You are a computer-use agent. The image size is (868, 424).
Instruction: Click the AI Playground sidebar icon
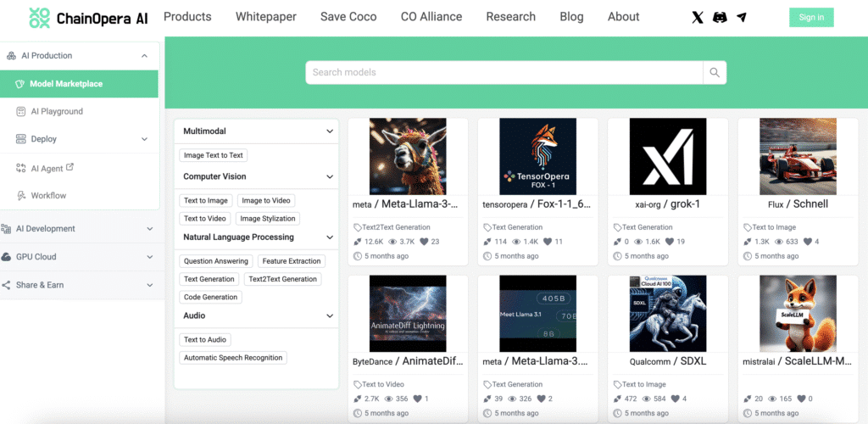[22, 111]
